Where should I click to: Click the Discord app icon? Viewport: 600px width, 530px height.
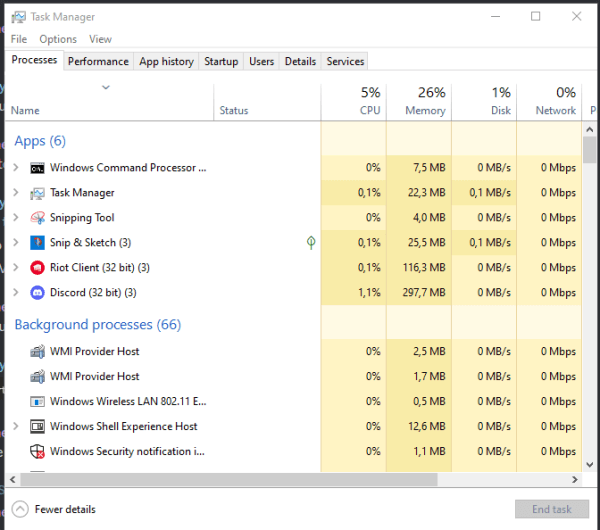coord(37,293)
